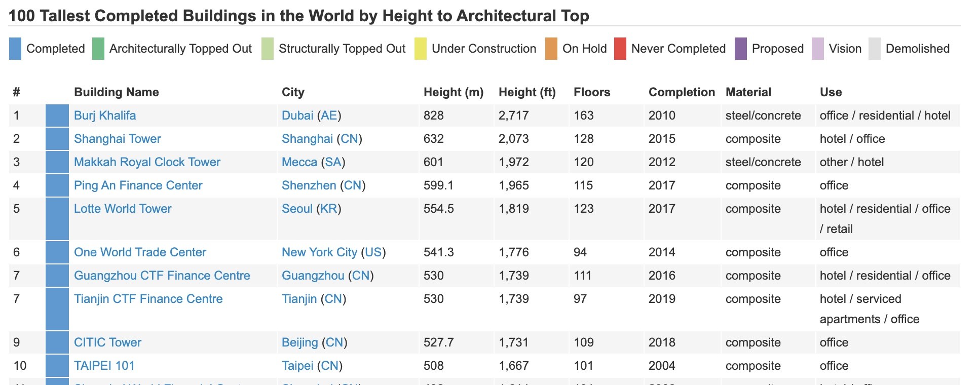Select the 1,819 feet height cell

[514, 209]
